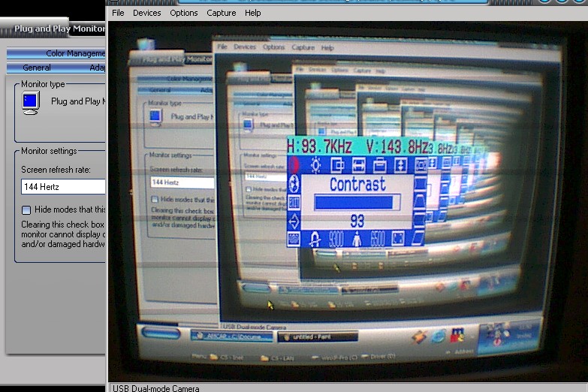Viewport: 588px width, 392px height.
Task: Click the live camera preview image
Action: point(348,202)
